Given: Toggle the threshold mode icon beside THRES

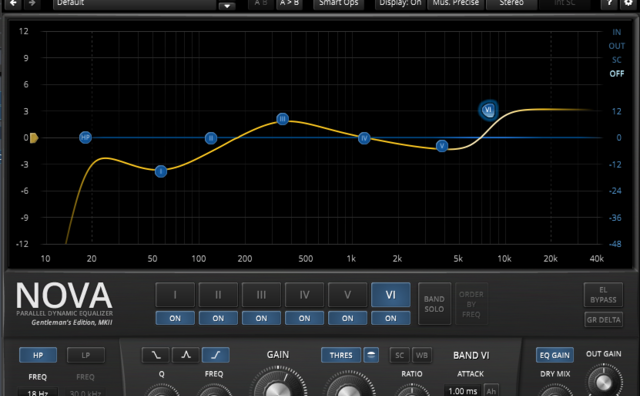Looking at the screenshot, I should 371,355.
